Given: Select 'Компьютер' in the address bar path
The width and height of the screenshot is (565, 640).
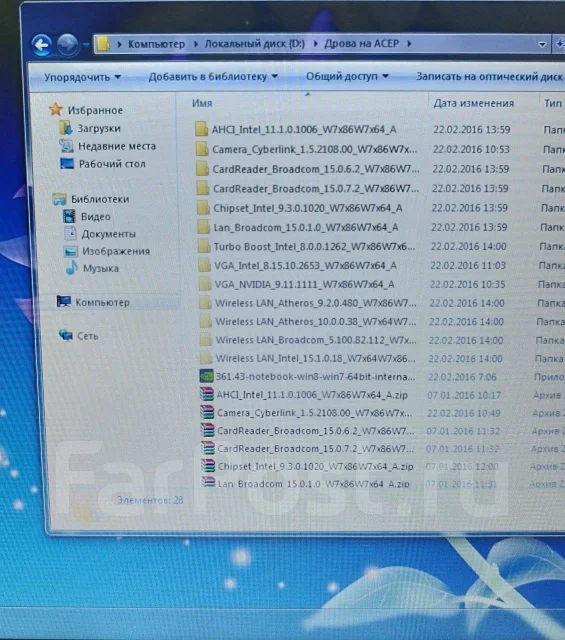Looking at the screenshot, I should (156, 44).
